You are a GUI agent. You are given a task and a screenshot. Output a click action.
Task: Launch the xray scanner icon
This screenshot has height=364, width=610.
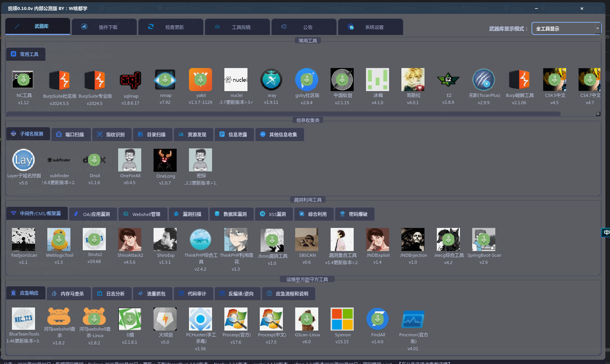tap(271, 80)
